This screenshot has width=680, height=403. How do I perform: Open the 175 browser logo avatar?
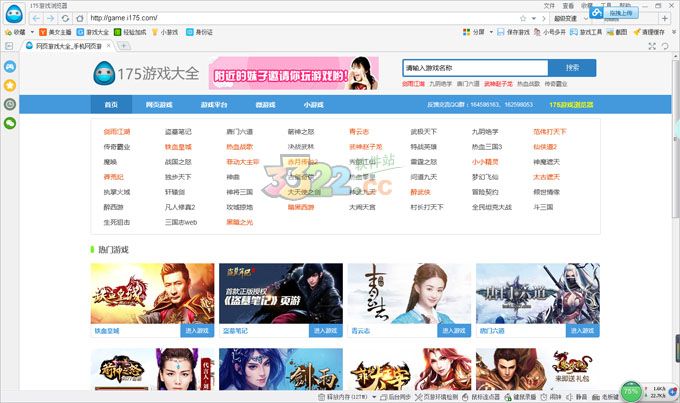coord(14,14)
